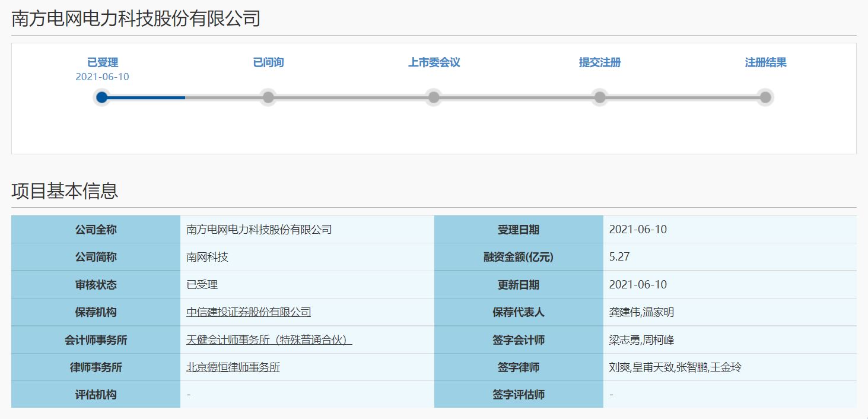This screenshot has width=868, height=419.
Task: Click the blue 已受理 timeline dot
Action: click(x=102, y=97)
